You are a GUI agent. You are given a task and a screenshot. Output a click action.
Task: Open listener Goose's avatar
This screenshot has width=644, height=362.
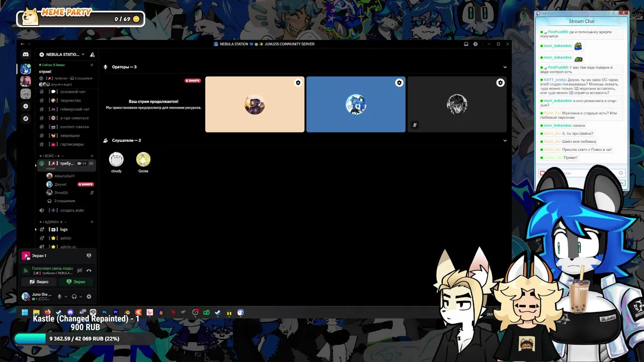pyautogui.click(x=143, y=159)
